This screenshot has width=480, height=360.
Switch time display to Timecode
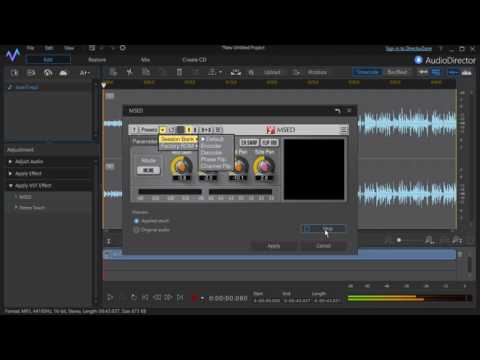(x=367, y=72)
